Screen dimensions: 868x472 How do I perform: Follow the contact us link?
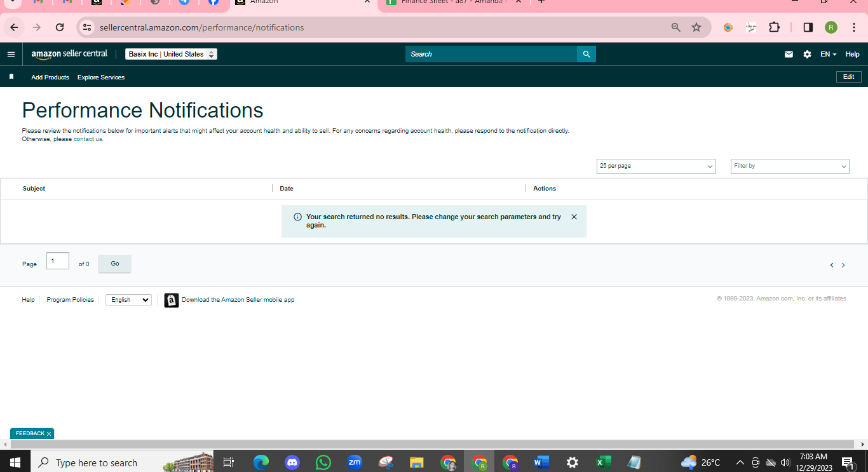tap(88, 139)
